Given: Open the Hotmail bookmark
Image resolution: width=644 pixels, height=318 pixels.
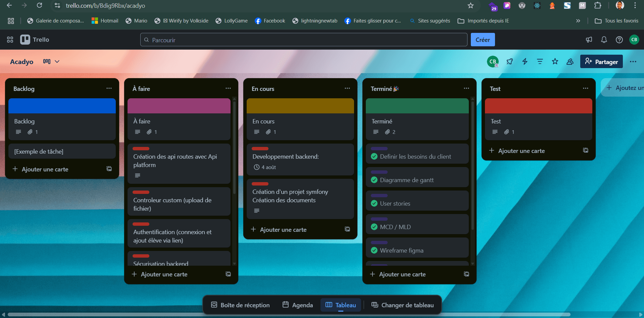Looking at the screenshot, I should click(105, 21).
